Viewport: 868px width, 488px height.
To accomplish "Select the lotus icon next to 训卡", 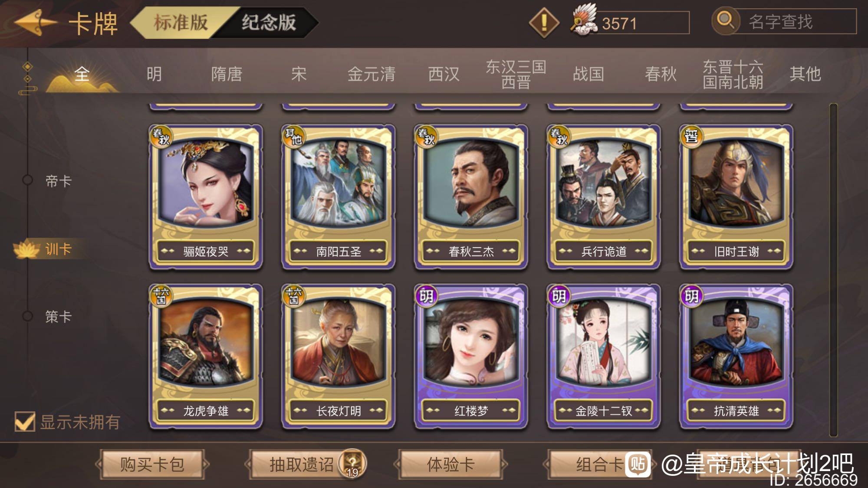I will (27, 249).
